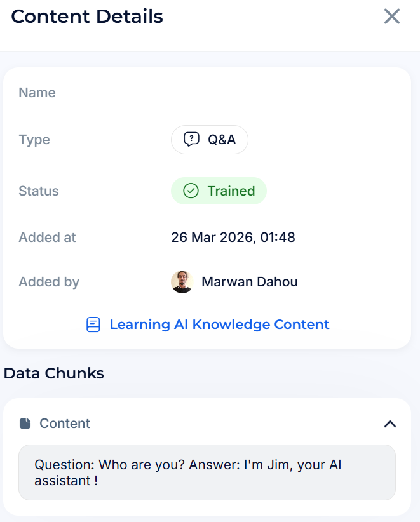The height and width of the screenshot is (522, 420).
Task: Click the Content Details title
Action: [87, 17]
